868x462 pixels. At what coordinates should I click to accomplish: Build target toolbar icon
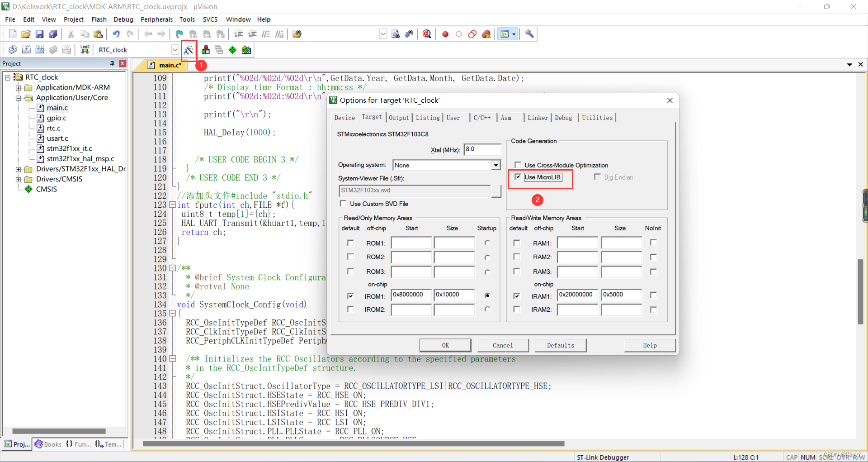click(26, 50)
